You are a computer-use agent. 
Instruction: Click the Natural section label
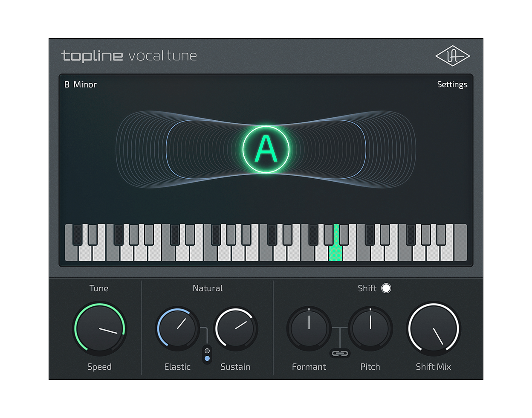[208, 288]
